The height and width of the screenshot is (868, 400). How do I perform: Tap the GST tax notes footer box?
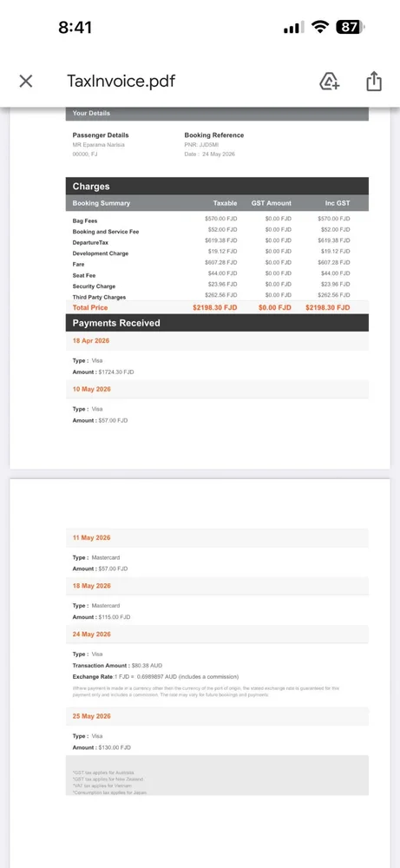(217, 775)
